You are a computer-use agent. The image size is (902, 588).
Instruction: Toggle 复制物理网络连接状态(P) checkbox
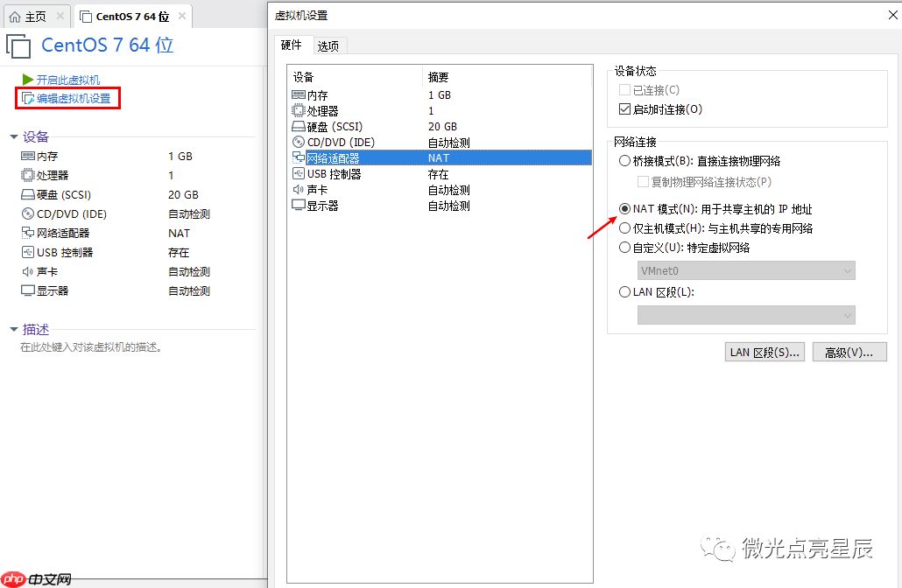[643, 182]
